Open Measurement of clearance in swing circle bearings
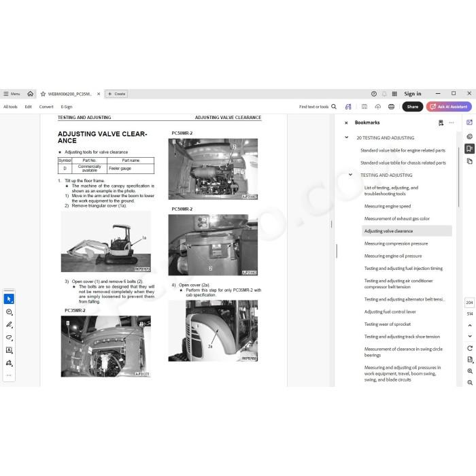 [x=403, y=352]
